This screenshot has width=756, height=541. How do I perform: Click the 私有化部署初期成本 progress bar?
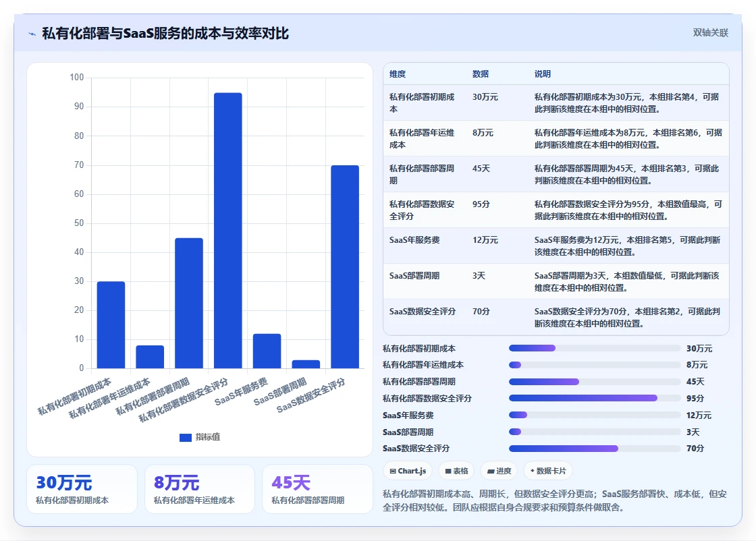click(x=595, y=348)
